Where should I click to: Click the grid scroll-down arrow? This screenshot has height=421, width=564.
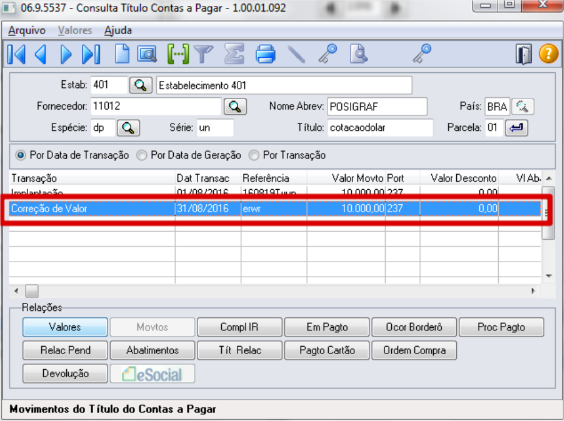tap(549, 276)
